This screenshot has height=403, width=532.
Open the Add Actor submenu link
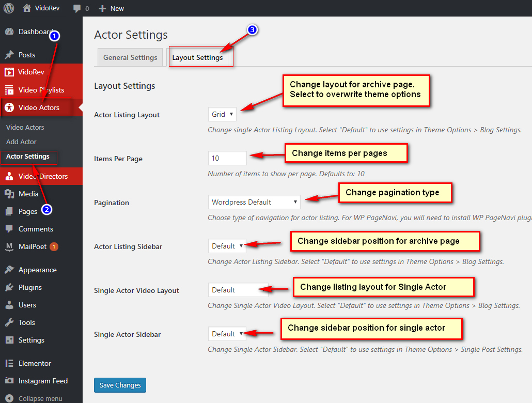[21, 142]
